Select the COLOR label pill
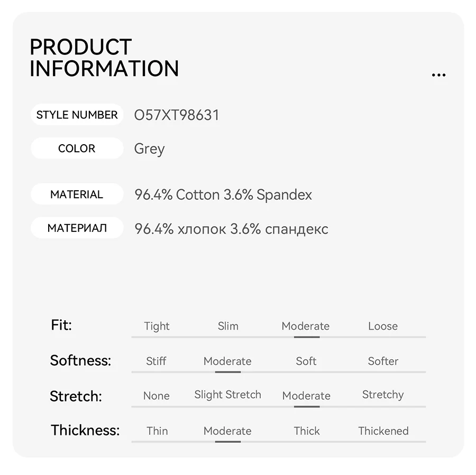This screenshot has height=475, width=476. [x=77, y=148]
